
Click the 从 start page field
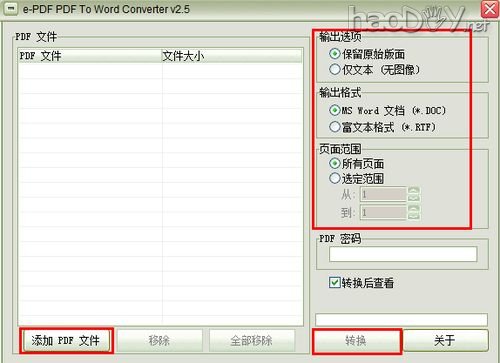pos(383,194)
